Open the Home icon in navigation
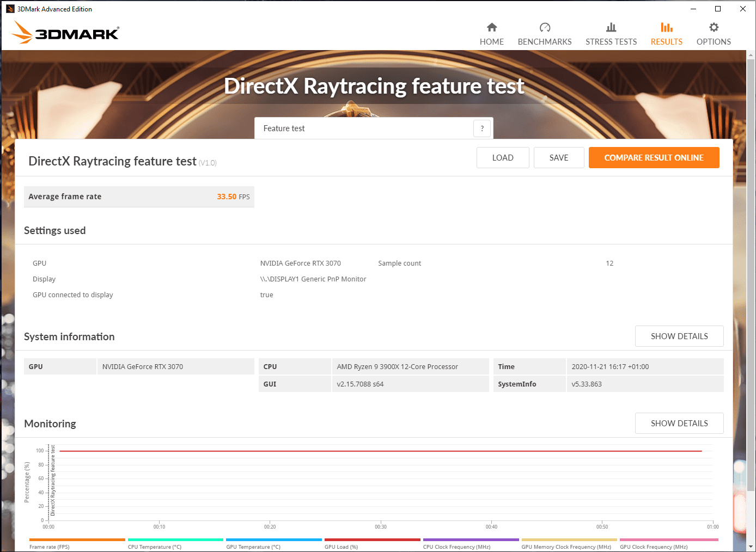The height and width of the screenshot is (552, 756). pyautogui.click(x=492, y=27)
